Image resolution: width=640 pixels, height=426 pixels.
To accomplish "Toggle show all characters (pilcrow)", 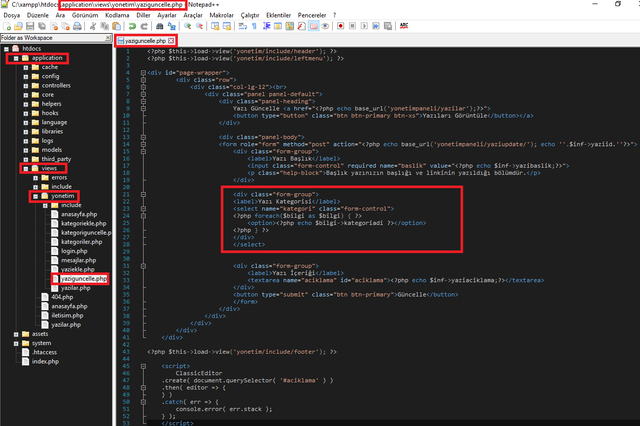I will pyautogui.click(x=254, y=26).
